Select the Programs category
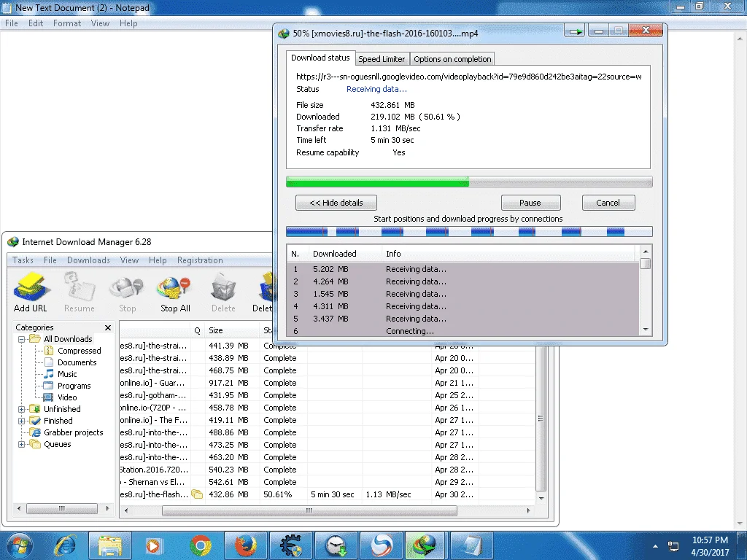 [x=74, y=386]
